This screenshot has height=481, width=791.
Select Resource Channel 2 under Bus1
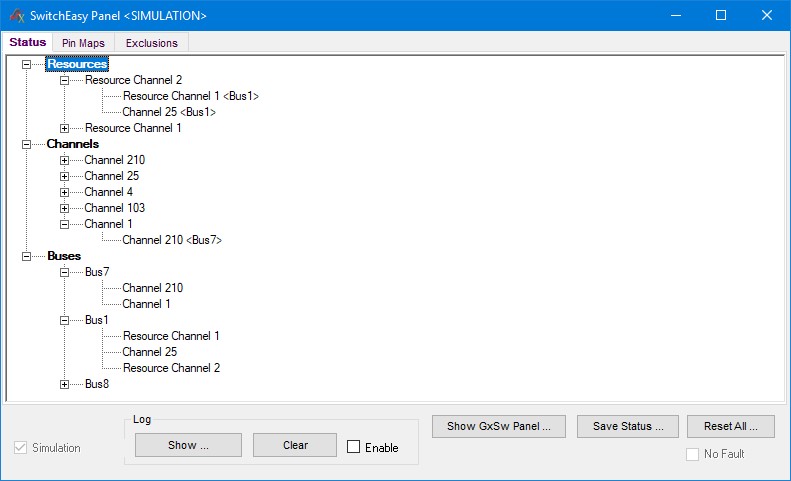pyautogui.click(x=171, y=368)
